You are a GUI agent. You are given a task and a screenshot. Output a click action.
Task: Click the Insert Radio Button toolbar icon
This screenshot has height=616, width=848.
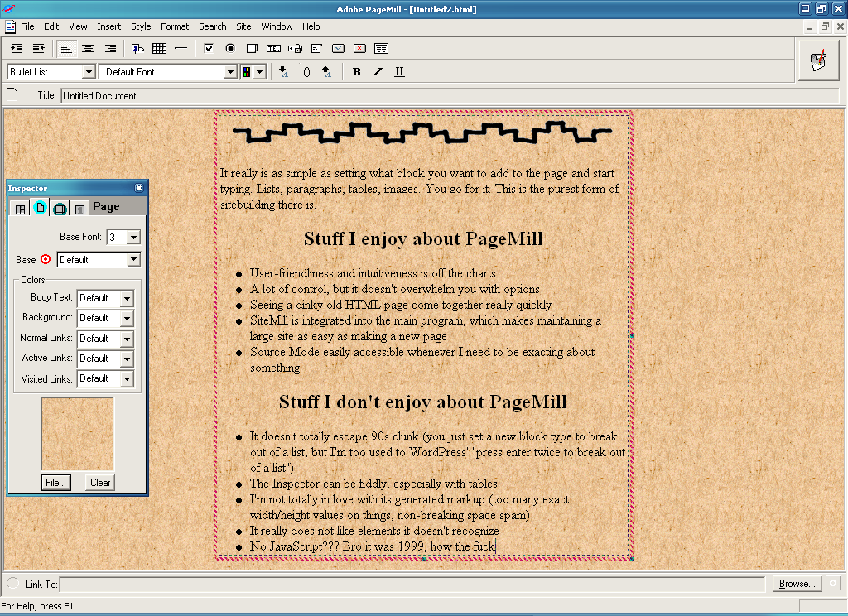point(230,49)
